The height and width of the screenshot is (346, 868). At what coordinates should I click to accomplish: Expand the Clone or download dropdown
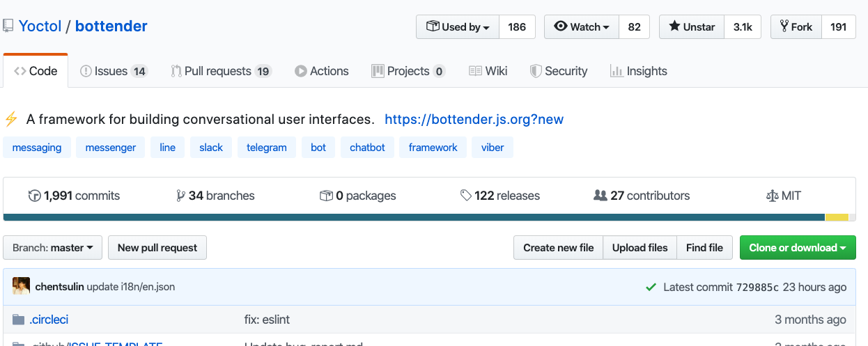point(798,248)
